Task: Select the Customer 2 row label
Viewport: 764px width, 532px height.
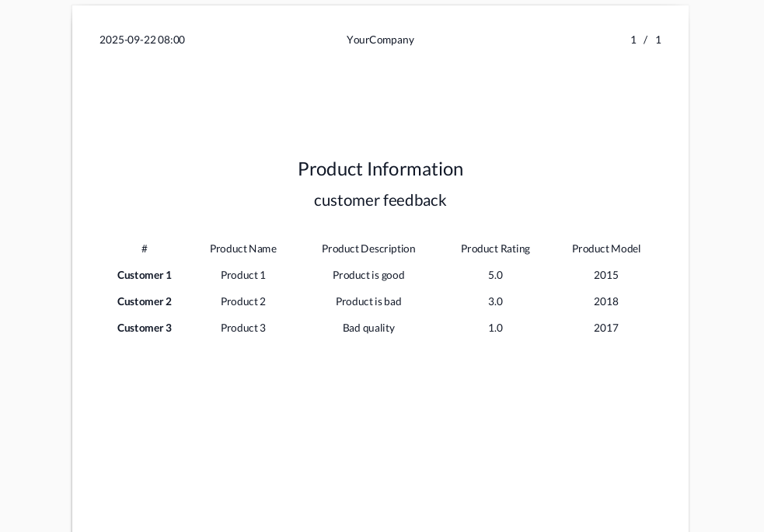Action: (x=145, y=301)
